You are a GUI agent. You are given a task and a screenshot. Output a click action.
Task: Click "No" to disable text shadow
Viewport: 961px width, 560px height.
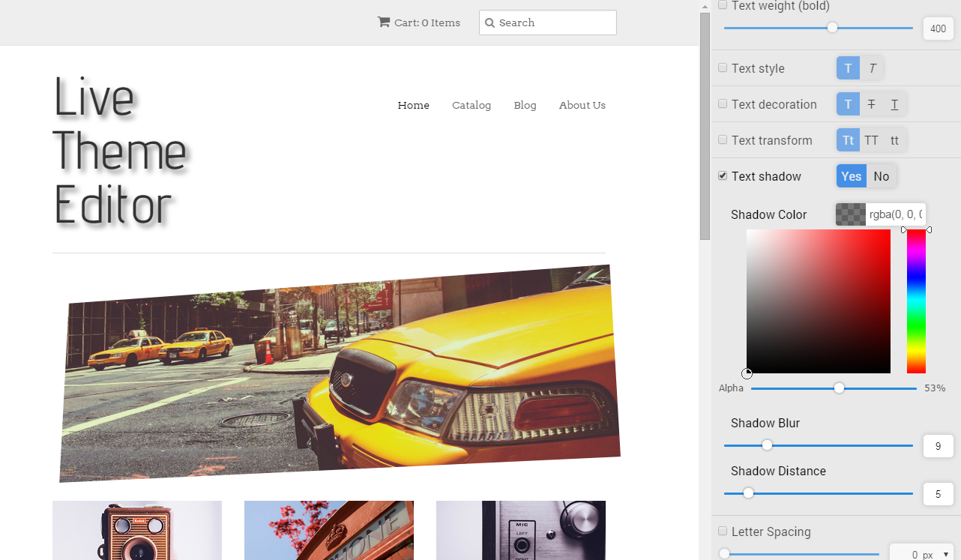click(x=882, y=175)
